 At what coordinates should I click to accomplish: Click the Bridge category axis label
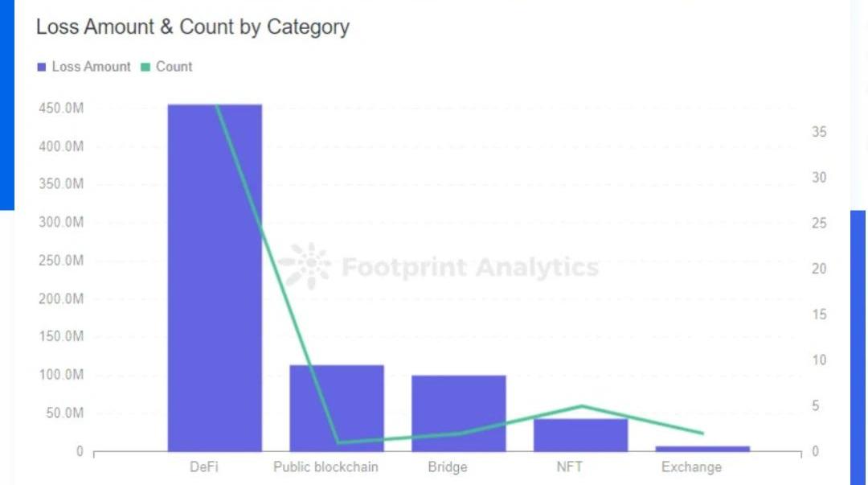point(448,467)
